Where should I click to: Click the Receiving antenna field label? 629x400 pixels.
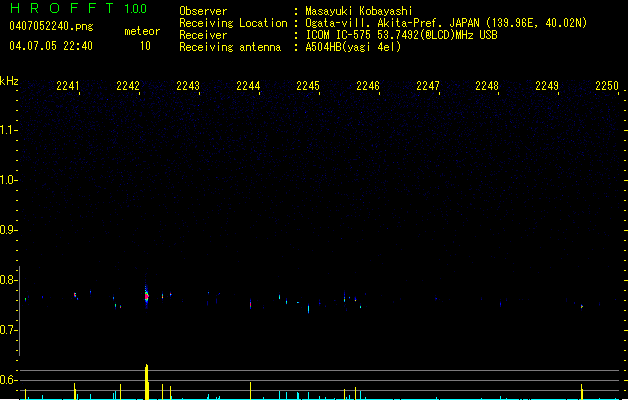pos(230,47)
